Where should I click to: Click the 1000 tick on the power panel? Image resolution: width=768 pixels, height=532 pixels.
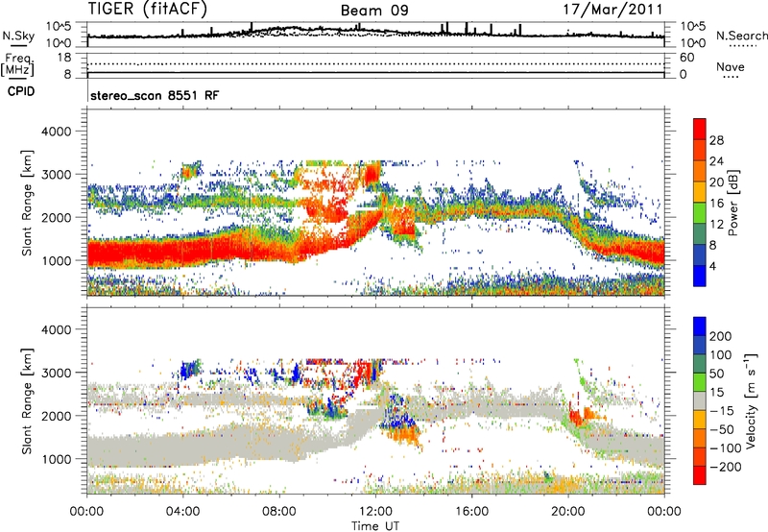[x=56, y=260]
